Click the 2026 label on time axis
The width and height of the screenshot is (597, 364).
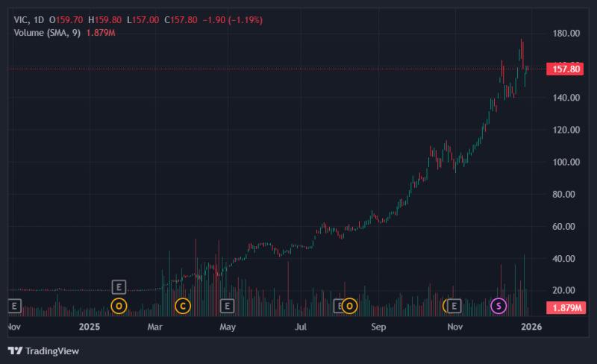pyautogui.click(x=531, y=327)
